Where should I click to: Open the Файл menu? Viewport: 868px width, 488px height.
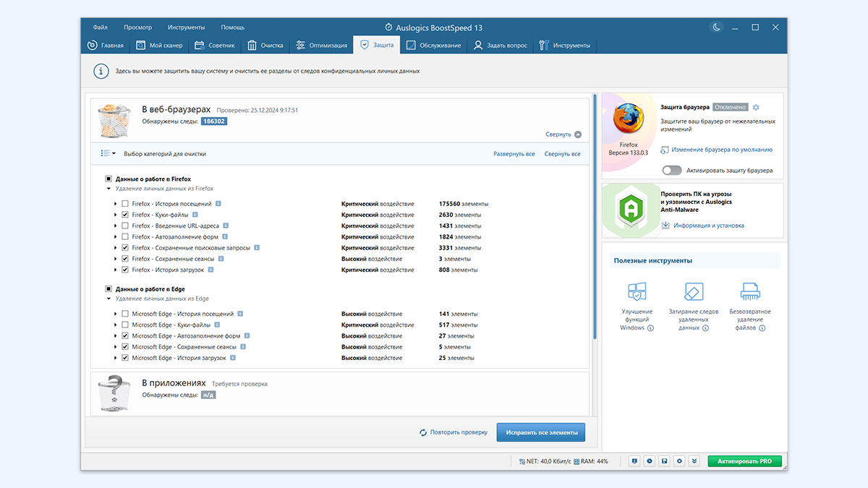tap(100, 27)
